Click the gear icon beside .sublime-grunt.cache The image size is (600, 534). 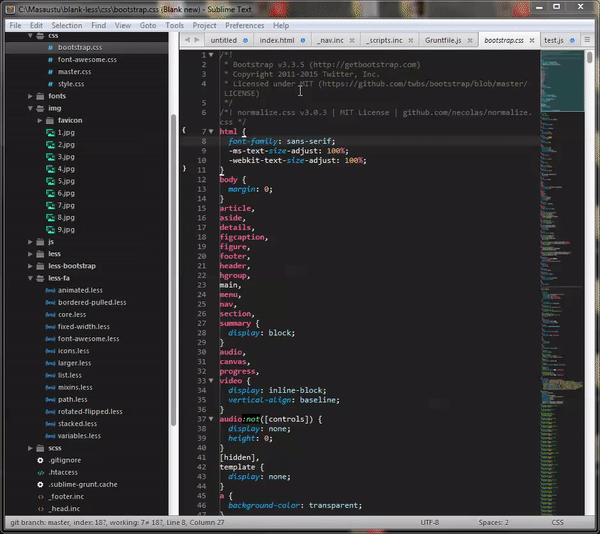coord(40,485)
